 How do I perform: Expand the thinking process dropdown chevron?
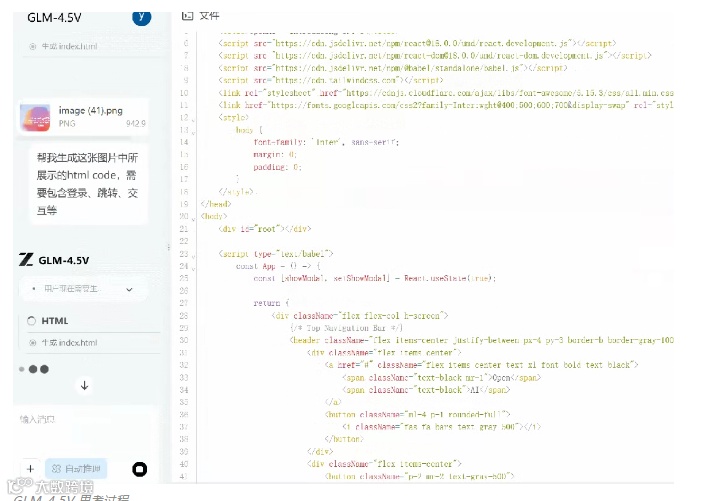pyautogui.click(x=129, y=289)
